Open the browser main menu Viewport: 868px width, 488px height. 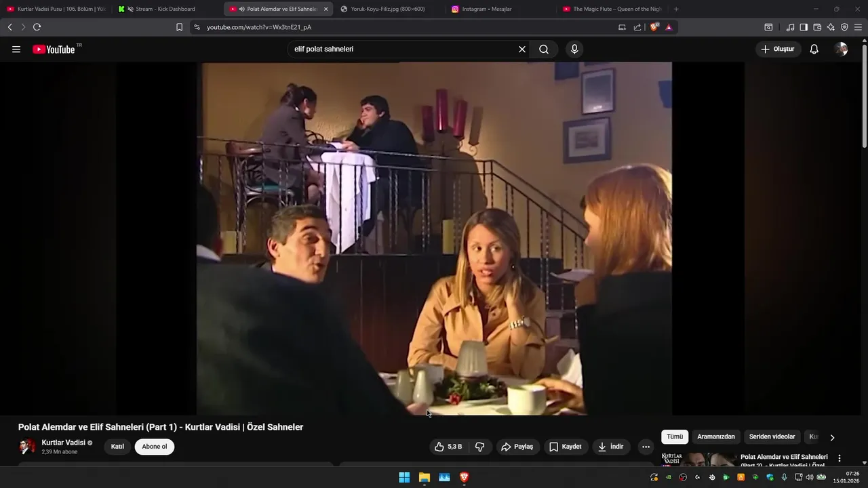(858, 27)
